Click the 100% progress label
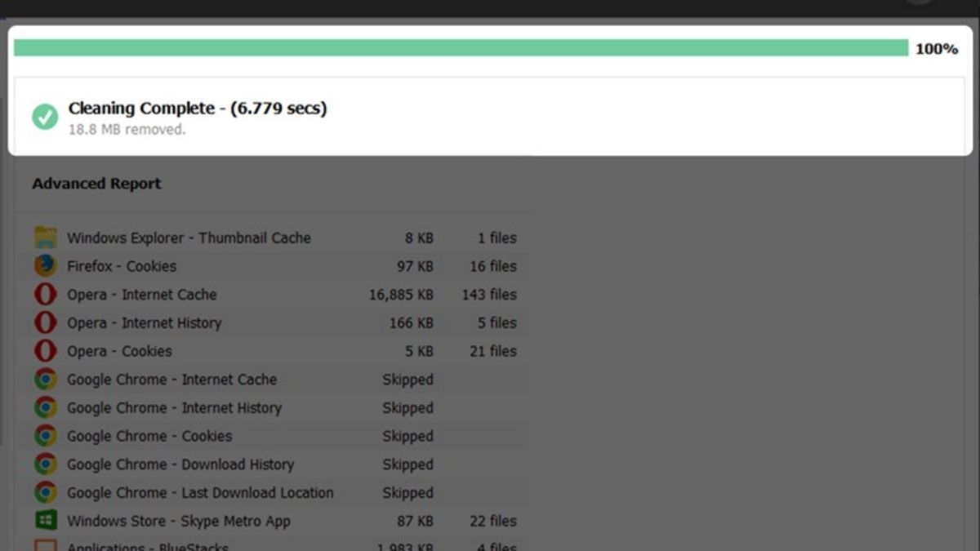 tap(937, 49)
